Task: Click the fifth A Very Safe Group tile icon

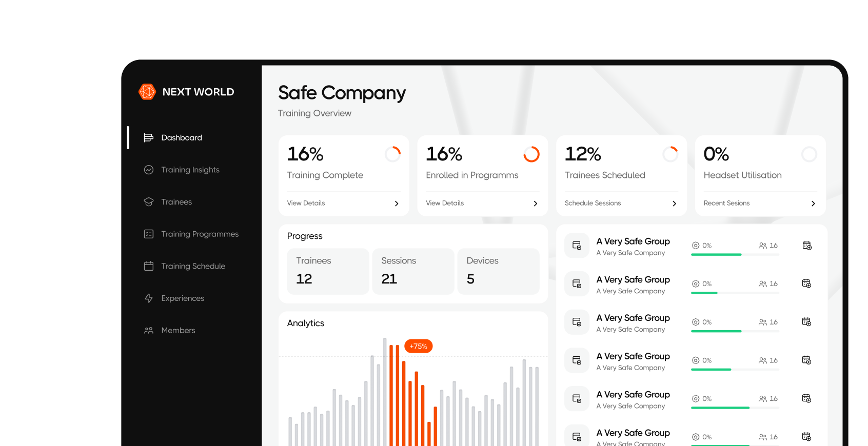Action: 577,398
